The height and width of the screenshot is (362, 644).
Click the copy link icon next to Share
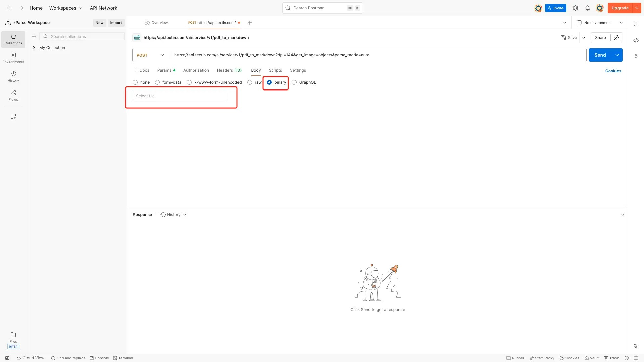point(616,38)
